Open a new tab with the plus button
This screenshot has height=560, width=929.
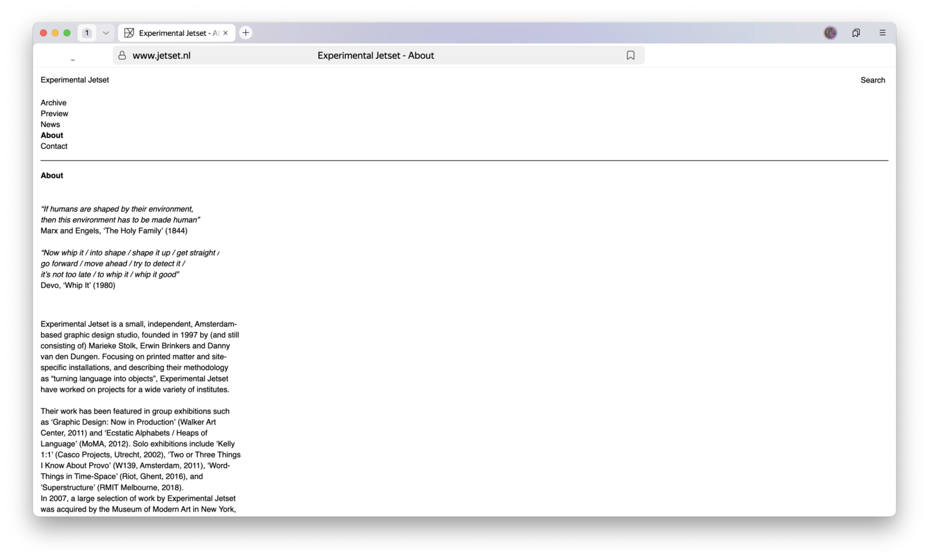click(x=246, y=33)
